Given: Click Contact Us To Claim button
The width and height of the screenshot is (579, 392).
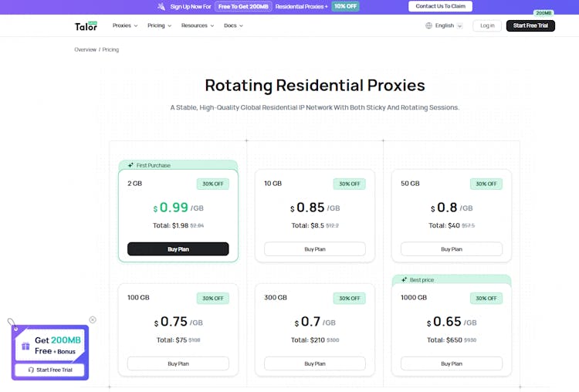Looking at the screenshot, I should pos(440,6).
